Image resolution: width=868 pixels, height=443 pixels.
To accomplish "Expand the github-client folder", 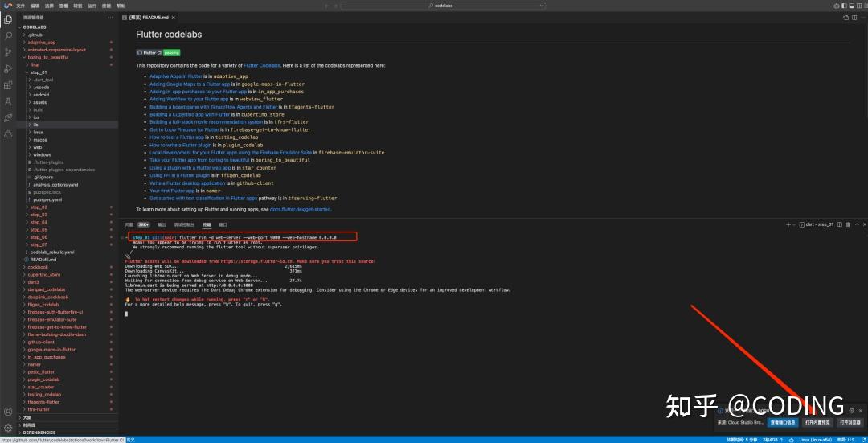I will [68, 342].
